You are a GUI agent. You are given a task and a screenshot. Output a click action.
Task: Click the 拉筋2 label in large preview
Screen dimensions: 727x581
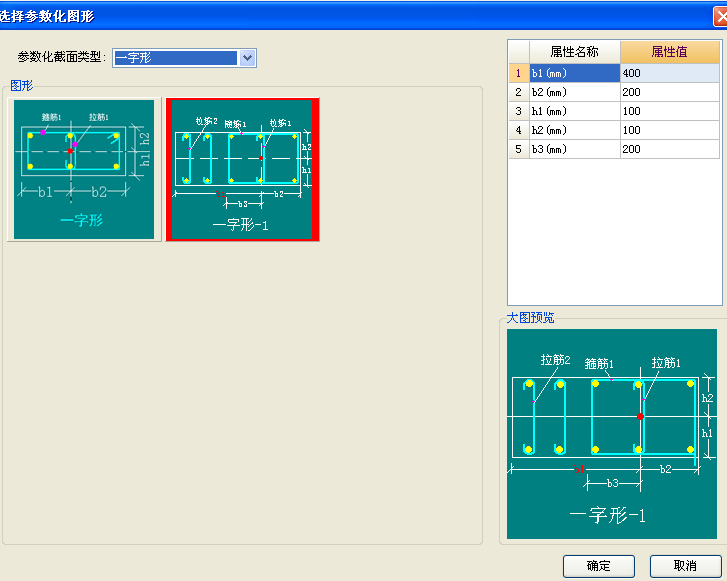[x=555, y=360]
